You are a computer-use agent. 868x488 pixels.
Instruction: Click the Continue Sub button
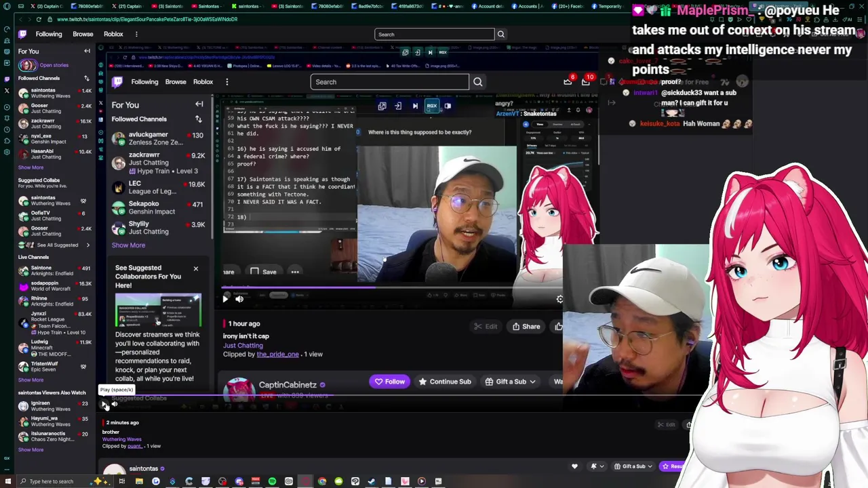tap(444, 382)
